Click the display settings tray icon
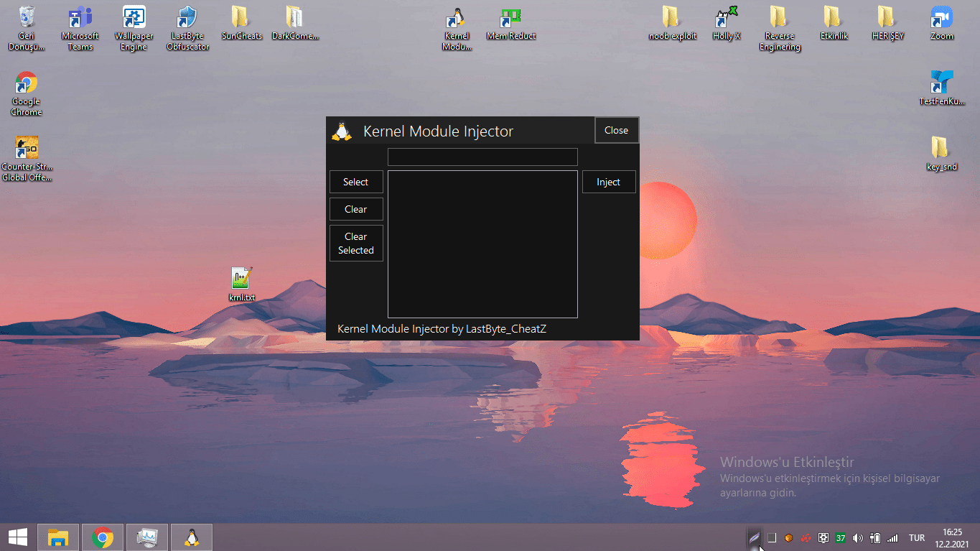The image size is (980, 551). click(x=823, y=537)
